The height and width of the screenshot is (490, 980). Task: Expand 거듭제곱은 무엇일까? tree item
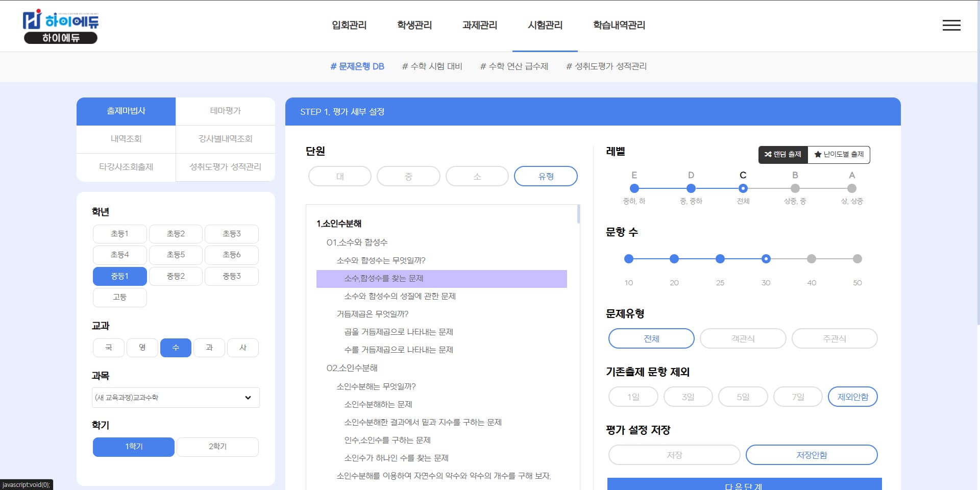point(372,314)
